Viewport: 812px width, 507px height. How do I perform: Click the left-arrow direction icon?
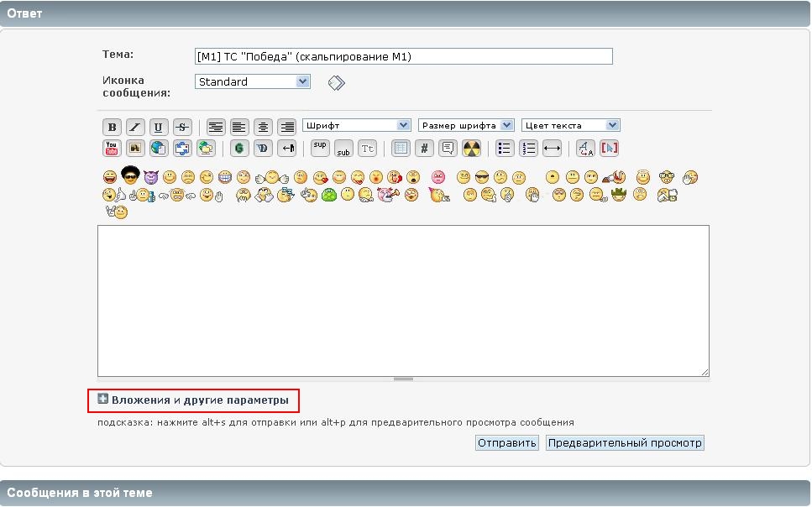click(x=286, y=148)
